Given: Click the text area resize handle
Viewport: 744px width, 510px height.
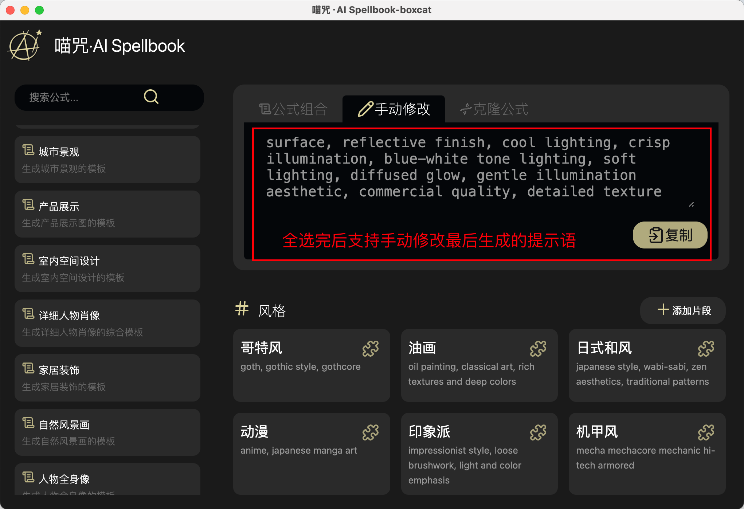Looking at the screenshot, I should (x=691, y=204).
